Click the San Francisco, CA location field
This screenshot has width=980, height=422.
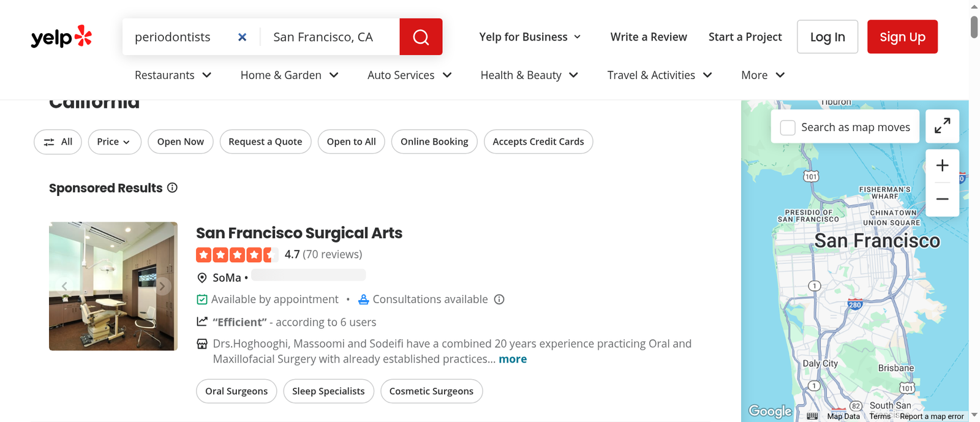click(330, 37)
